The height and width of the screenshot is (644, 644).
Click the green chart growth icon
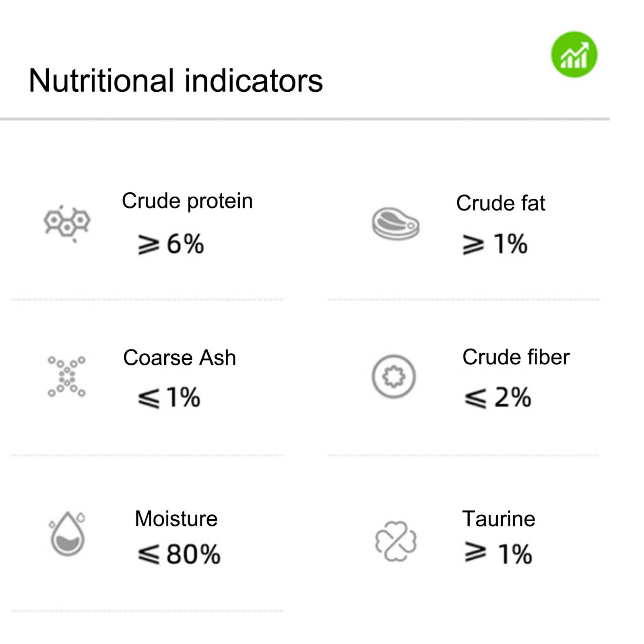574,55
